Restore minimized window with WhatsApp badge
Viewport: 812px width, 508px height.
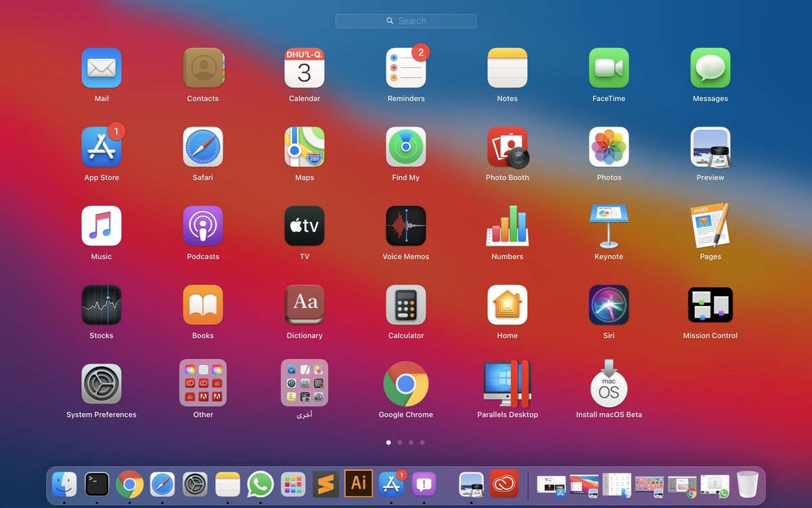click(x=715, y=486)
